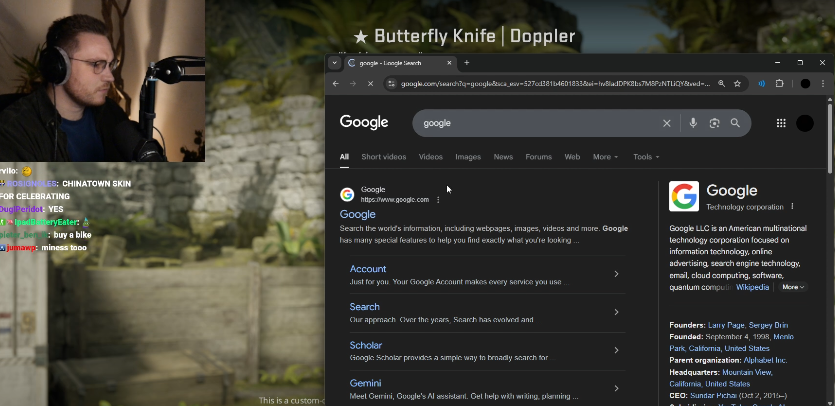Open Google apps grid
The width and height of the screenshot is (835, 406).
coord(781,123)
